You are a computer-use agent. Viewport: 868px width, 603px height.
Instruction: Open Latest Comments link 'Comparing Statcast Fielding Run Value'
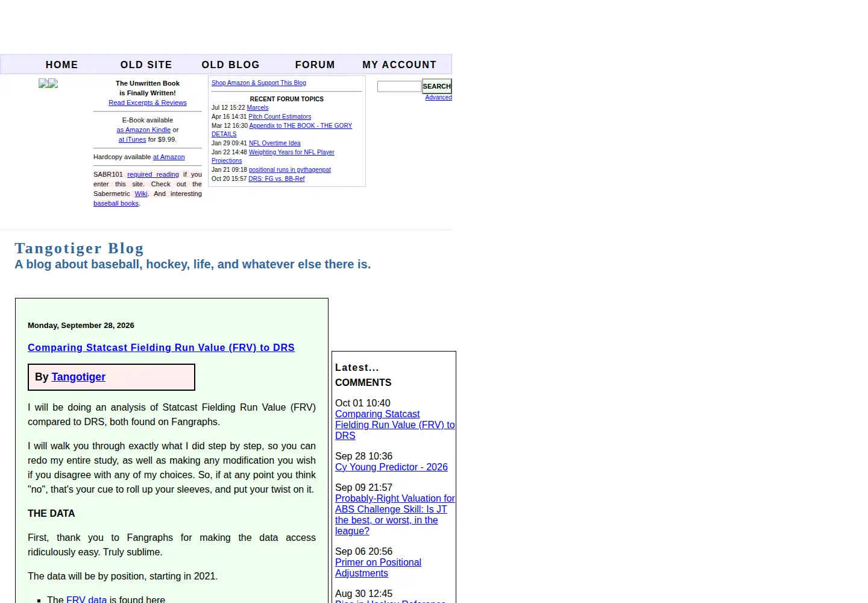coord(395,425)
